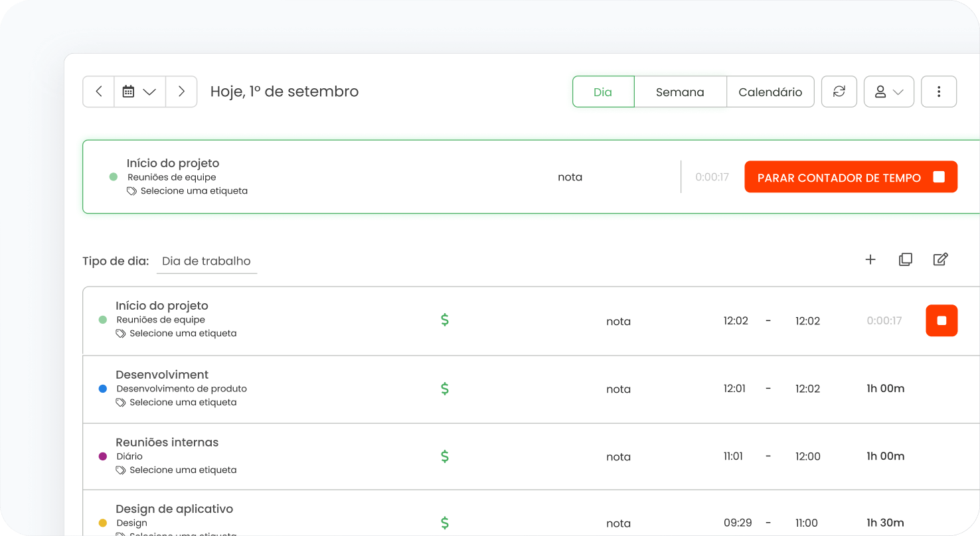This screenshot has height=536, width=980.
Task: Click the plus icon to add entry
Action: point(870,259)
